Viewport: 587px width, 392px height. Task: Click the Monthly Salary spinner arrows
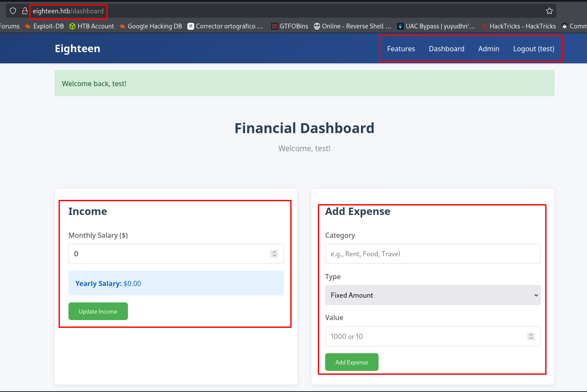274,254
